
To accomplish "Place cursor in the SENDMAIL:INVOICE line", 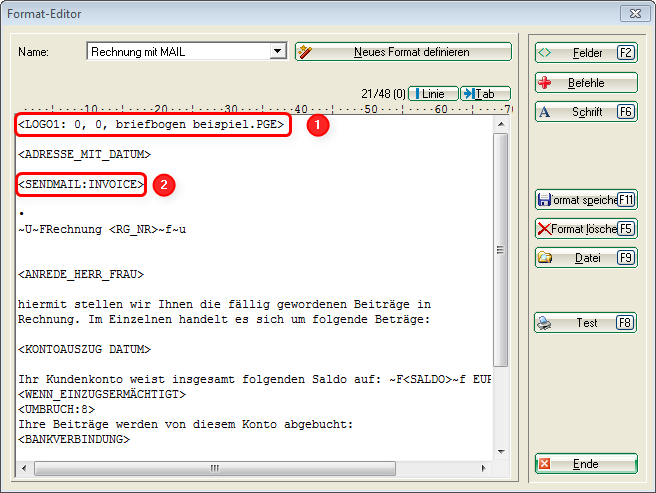I will (82, 184).
